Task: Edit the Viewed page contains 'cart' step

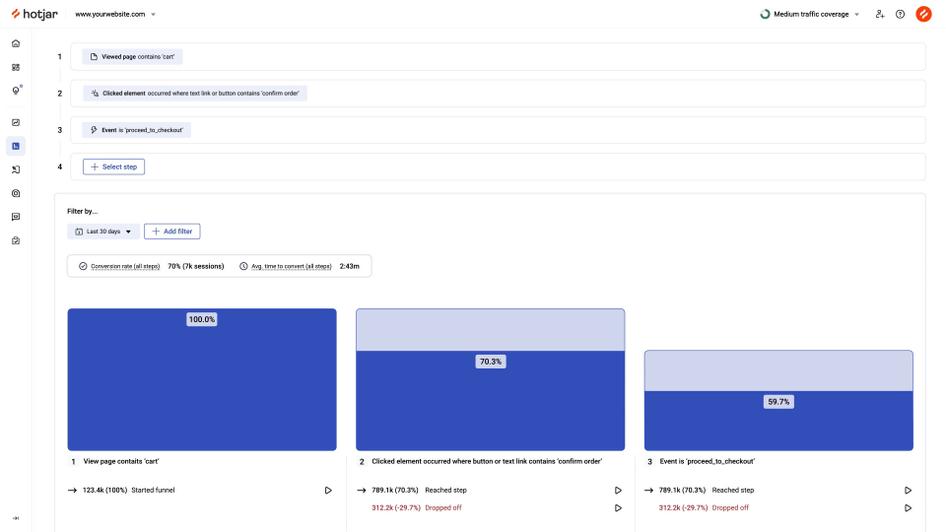Action: 132,57
